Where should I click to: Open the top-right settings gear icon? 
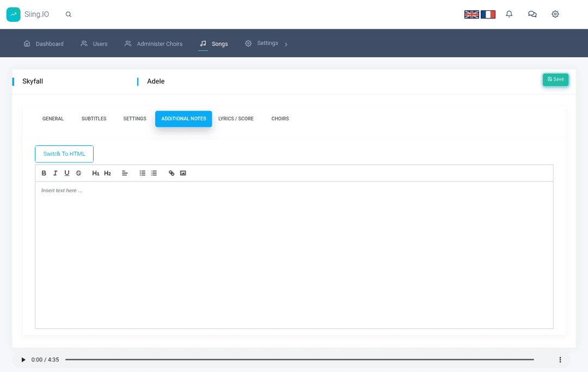[x=555, y=14]
